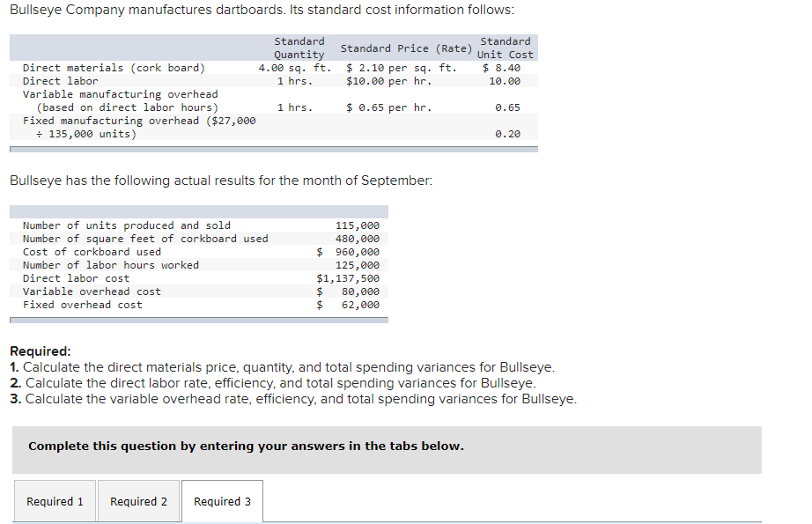Click the Standard Unit Cost column header
Image resolution: width=812 pixels, height=524 pixels.
(x=505, y=48)
